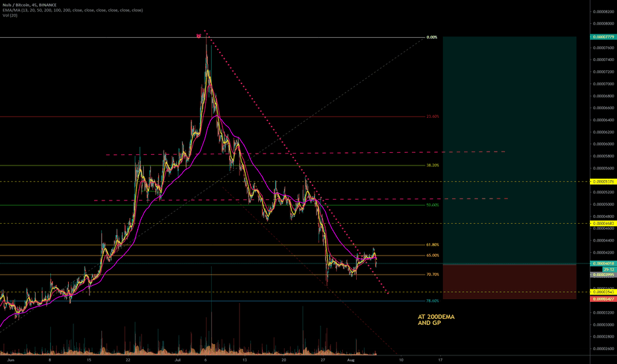Click the '27' date on the time axis
The height and width of the screenshot is (364, 617).
click(x=322, y=360)
